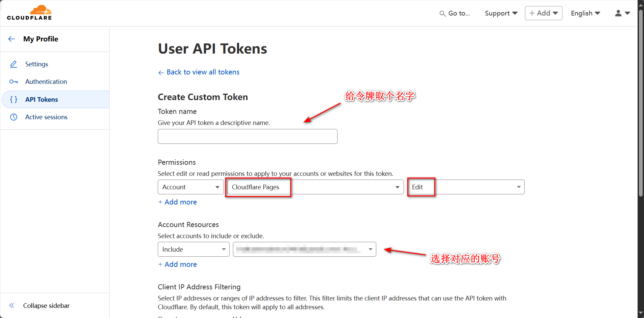Screen dimensions: 644x318
Task: Open the Account permission type dropdown
Action: 191,187
